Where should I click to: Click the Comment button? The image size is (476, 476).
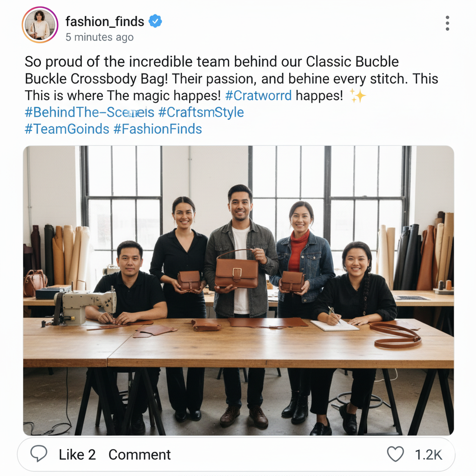coord(139,455)
